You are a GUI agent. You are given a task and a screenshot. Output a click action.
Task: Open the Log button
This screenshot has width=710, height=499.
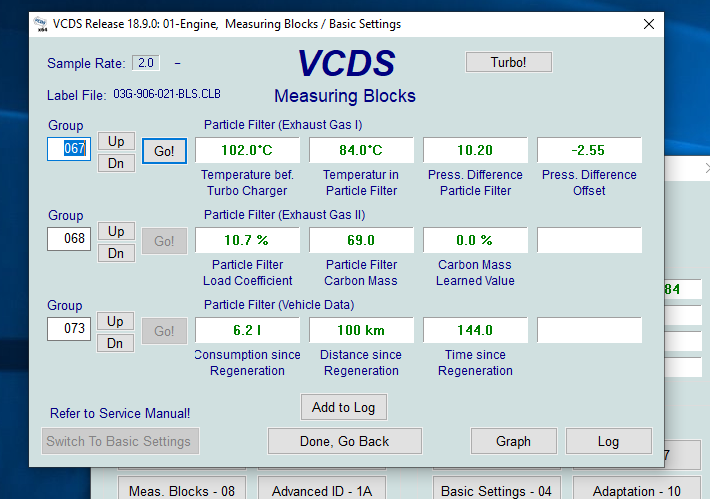tap(608, 441)
